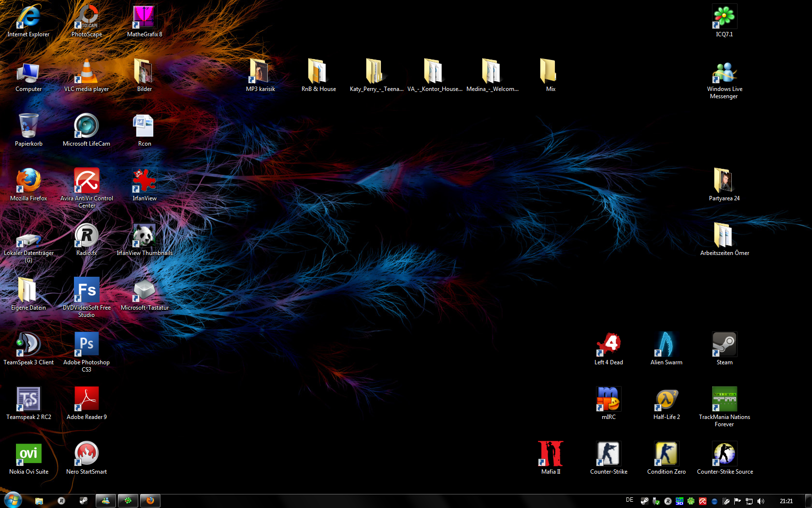This screenshot has width=812, height=508.
Task: Switch to Windows Live Messenger taskbar button
Action: [x=105, y=501]
